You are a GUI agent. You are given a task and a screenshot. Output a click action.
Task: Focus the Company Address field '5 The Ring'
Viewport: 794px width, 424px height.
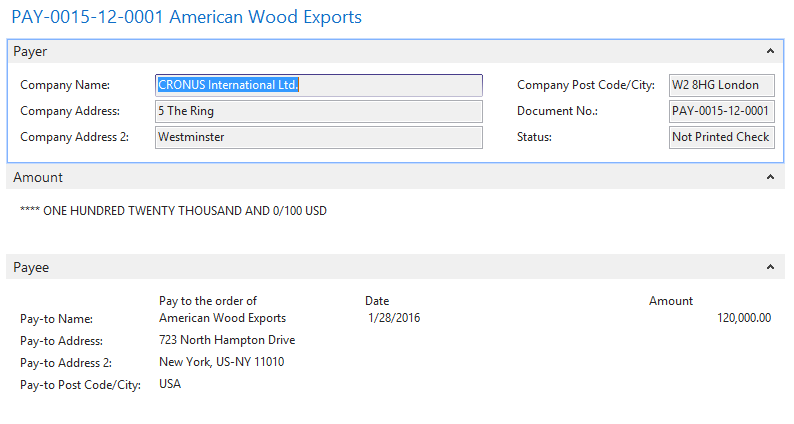[x=318, y=111]
